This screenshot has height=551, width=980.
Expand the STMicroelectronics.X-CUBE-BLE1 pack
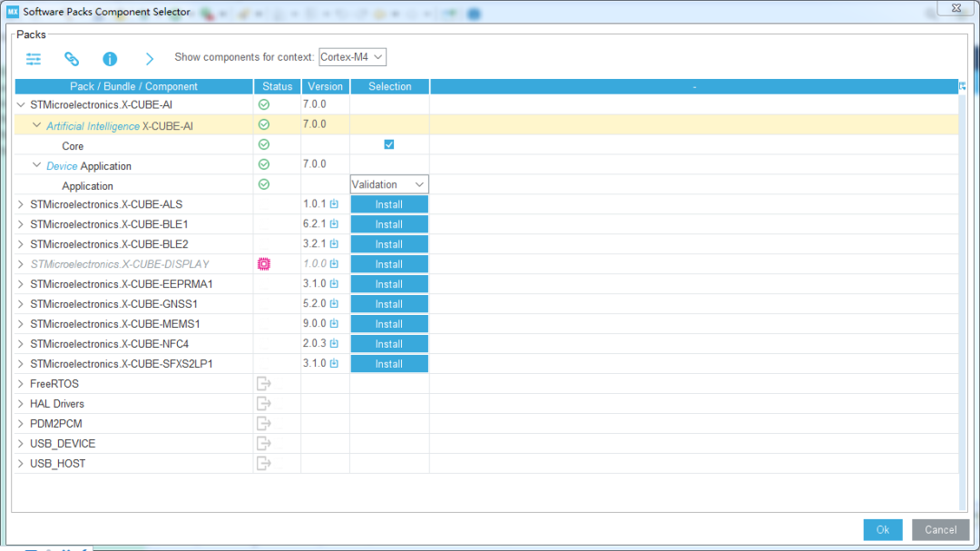click(21, 224)
